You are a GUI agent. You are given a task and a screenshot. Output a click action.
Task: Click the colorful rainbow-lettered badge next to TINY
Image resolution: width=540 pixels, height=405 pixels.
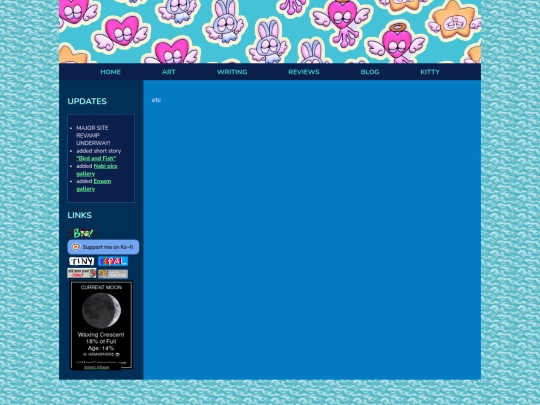pos(113,261)
